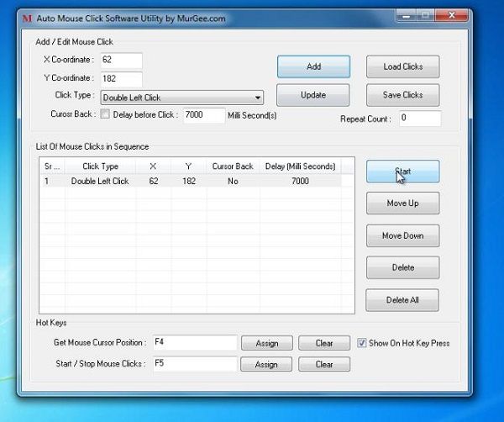The width and height of the screenshot is (504, 422).
Task: Save the click list with Save Clicks
Action: (402, 95)
